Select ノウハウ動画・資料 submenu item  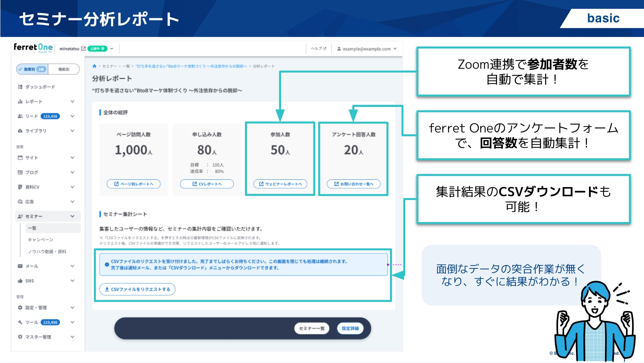(x=47, y=252)
